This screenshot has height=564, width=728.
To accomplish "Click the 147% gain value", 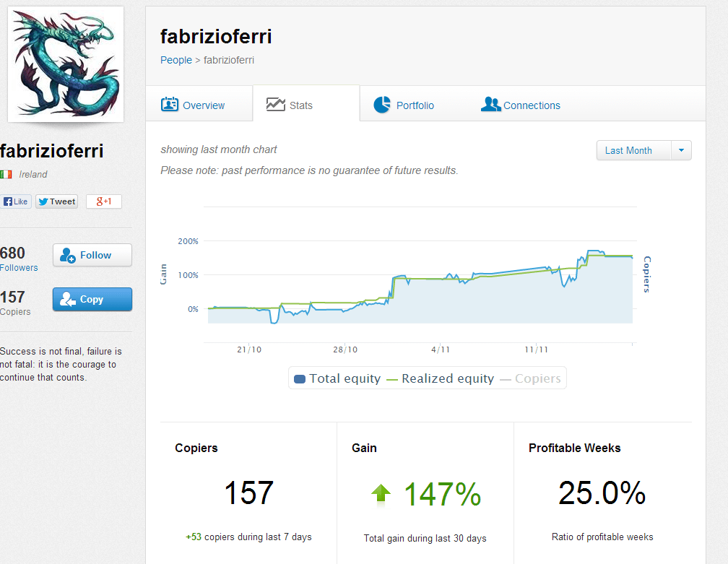I will [x=443, y=494].
